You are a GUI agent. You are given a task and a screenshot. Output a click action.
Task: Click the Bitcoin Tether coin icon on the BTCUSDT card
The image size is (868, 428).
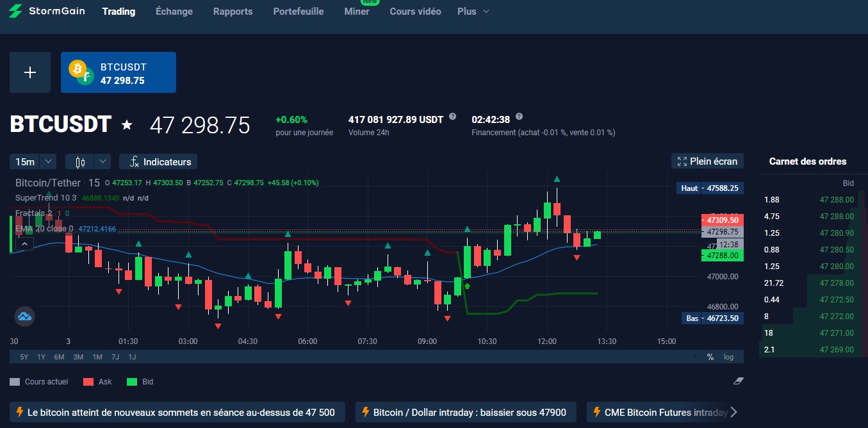point(81,72)
